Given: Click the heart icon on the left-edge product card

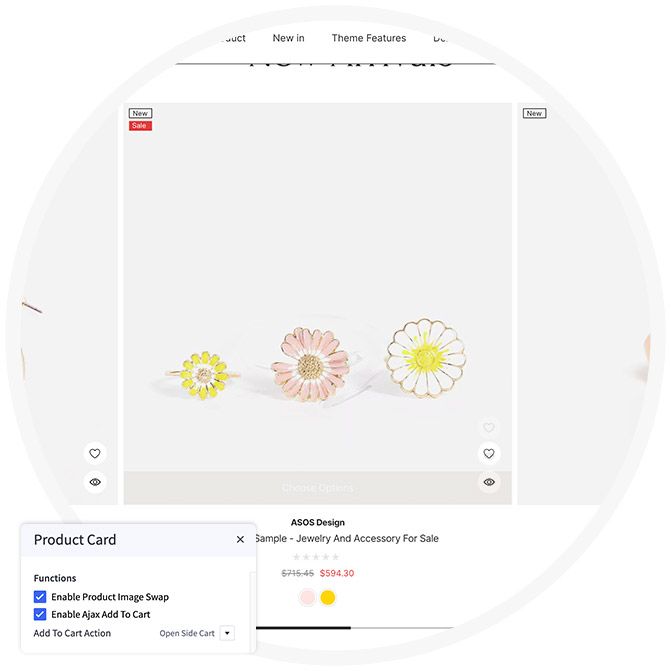Looking at the screenshot, I should pos(95,454).
